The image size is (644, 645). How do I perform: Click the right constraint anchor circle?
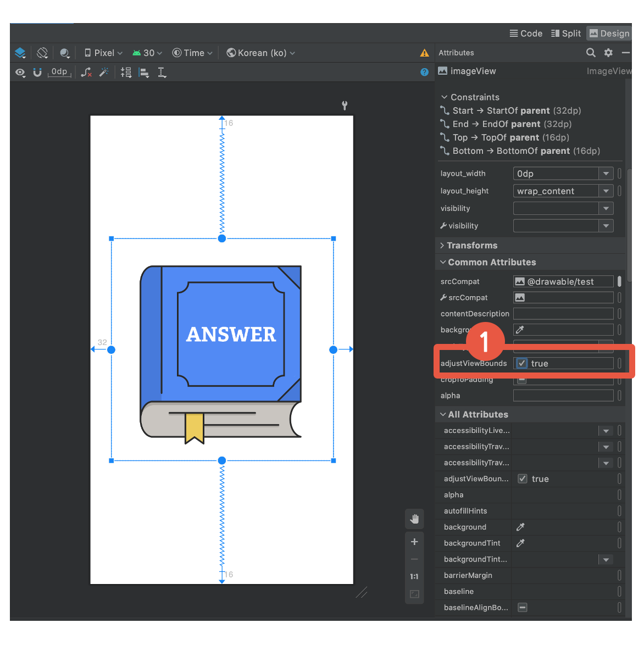tap(334, 349)
